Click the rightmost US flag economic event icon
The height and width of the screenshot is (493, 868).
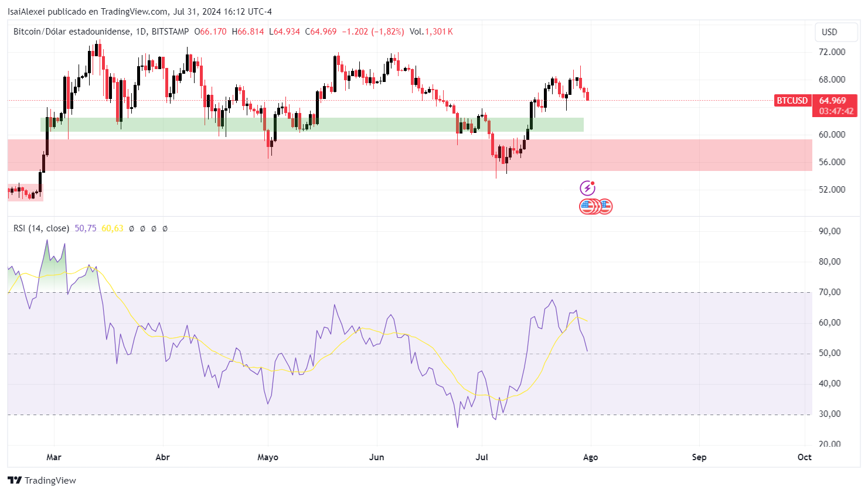coord(605,206)
